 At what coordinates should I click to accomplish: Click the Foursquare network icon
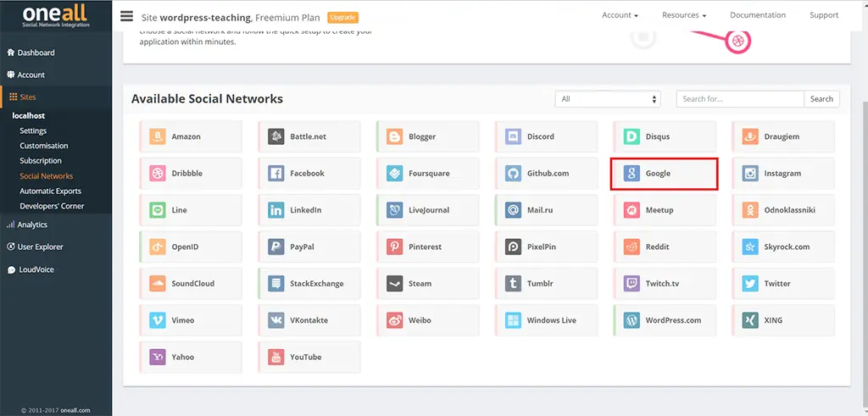[395, 173]
